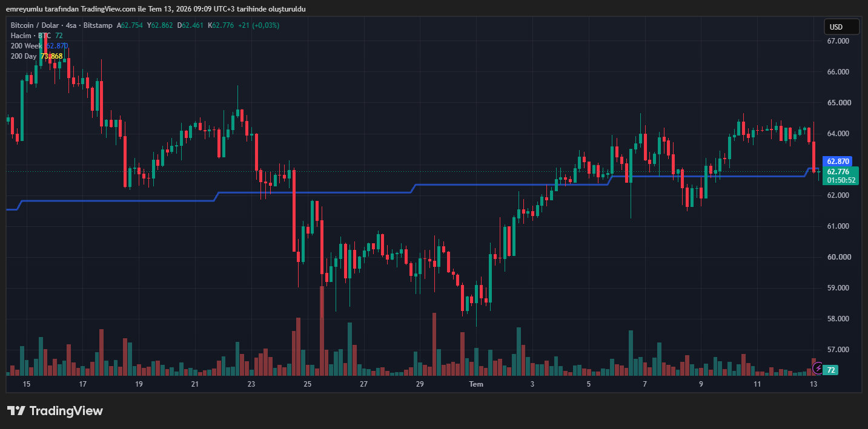
Task: Click date label 7 on time axis
Action: 644,384
